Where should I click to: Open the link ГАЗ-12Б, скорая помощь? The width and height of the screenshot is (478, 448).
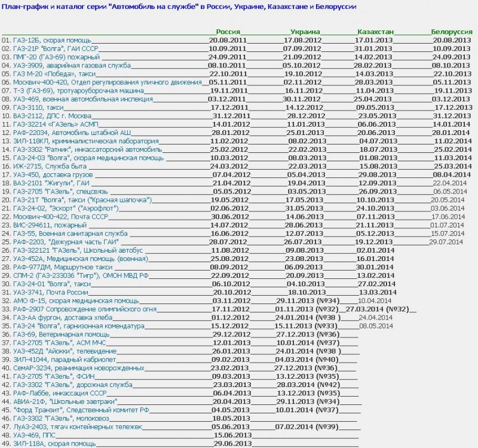pos(52,40)
